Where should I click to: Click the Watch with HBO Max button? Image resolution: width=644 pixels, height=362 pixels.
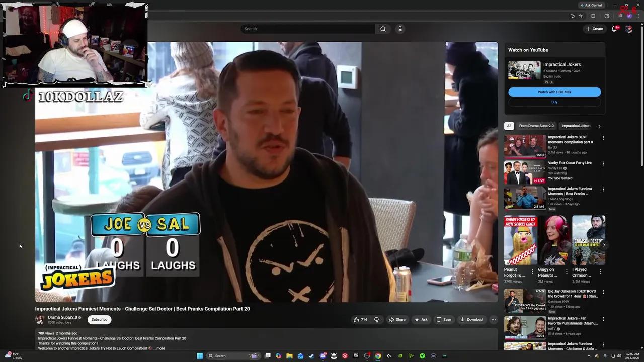tap(554, 92)
